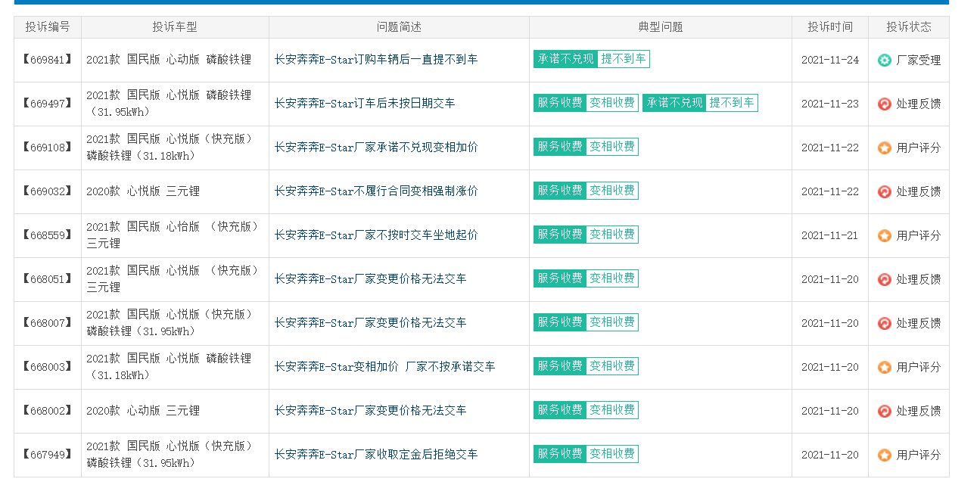The height and width of the screenshot is (485, 980).
Task: Click the date 2021-11-21
Action: (x=830, y=235)
